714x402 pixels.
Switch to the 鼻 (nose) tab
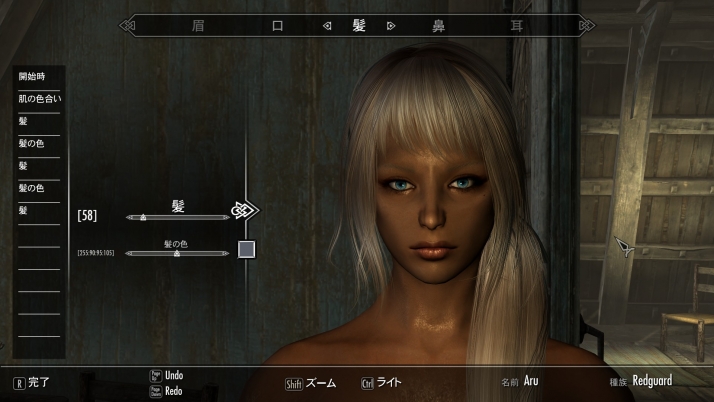(x=438, y=26)
